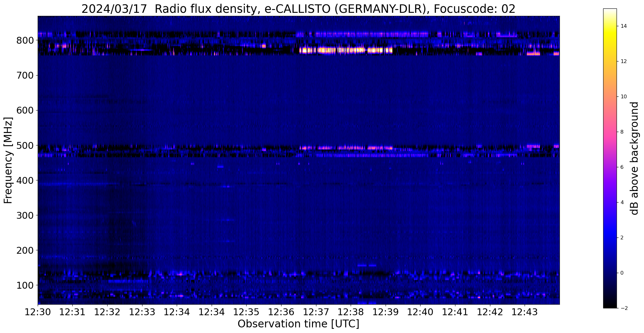Click the 100 frequency tick label
The width and height of the screenshot is (644, 333).
(x=25, y=285)
